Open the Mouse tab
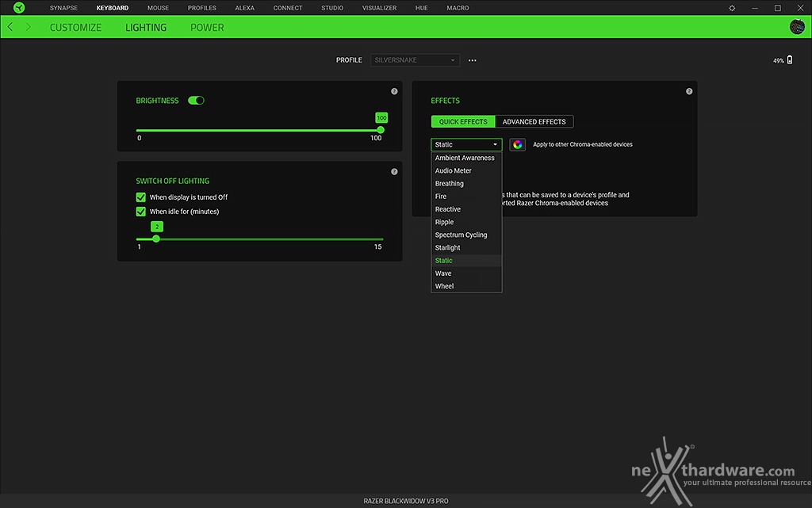This screenshot has width=812, height=508. coord(158,8)
